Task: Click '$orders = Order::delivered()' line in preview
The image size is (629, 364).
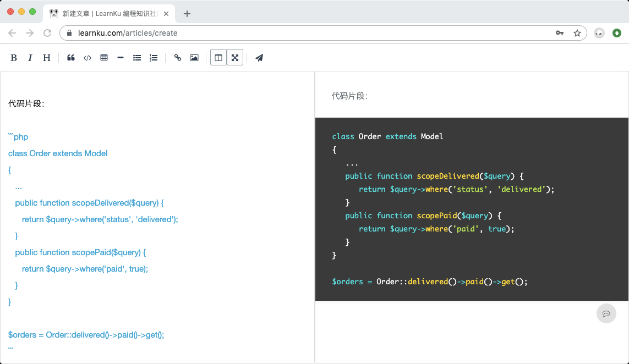Action: 430,282
